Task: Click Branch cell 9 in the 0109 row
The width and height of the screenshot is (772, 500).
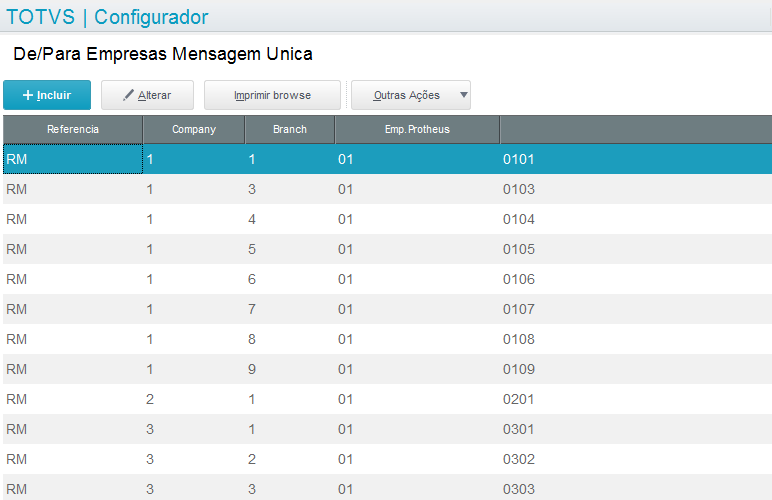Action: point(290,369)
